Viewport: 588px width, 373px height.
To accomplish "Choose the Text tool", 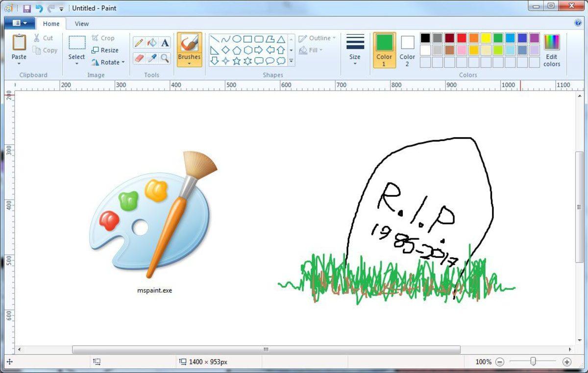I will point(165,43).
